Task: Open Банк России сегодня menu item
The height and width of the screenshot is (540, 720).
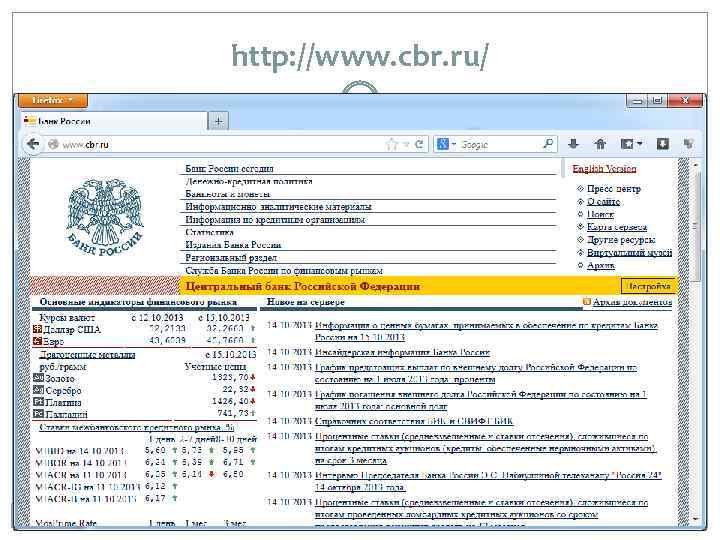Action: click(229, 169)
